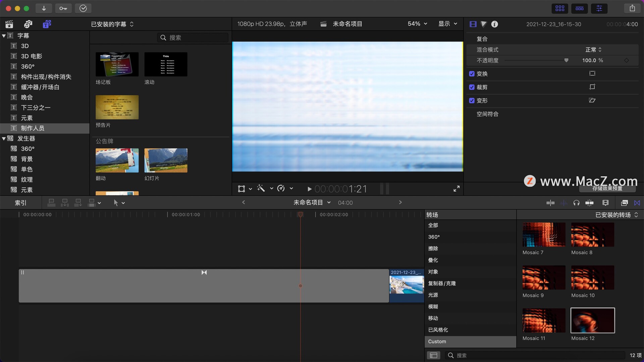Open the Titles and Generators sidebar icon
Image resolution: width=644 pixels, height=362 pixels.
pos(47,24)
